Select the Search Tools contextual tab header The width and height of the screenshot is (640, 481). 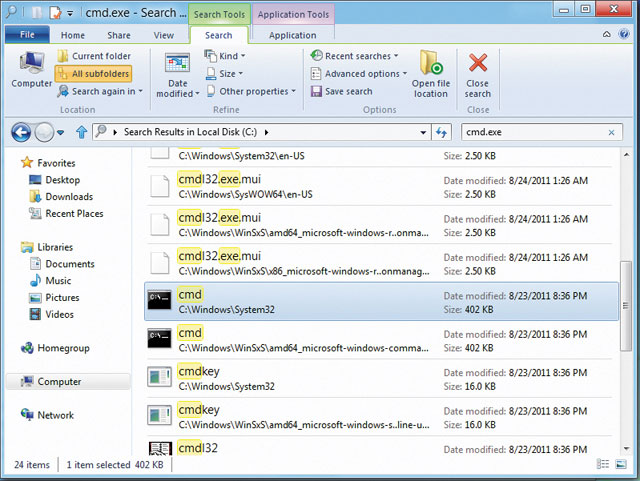pyautogui.click(x=219, y=14)
